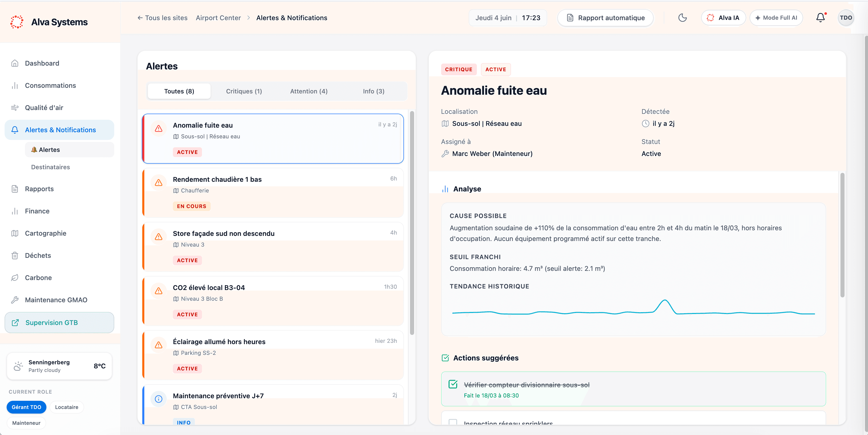Viewport: 868px width, 435px height.
Task: Click Marc Weber (Mainteneur) assignee
Action: [492, 154]
